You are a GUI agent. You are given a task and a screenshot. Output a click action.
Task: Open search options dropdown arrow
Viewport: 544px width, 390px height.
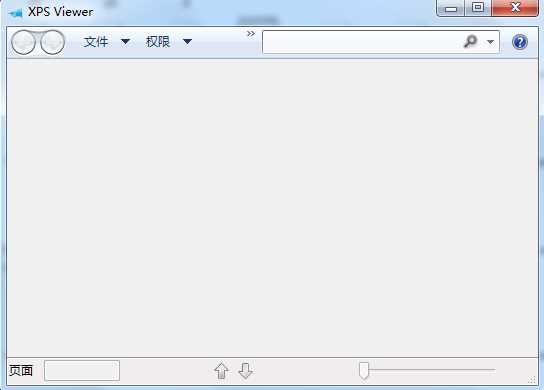pos(490,42)
